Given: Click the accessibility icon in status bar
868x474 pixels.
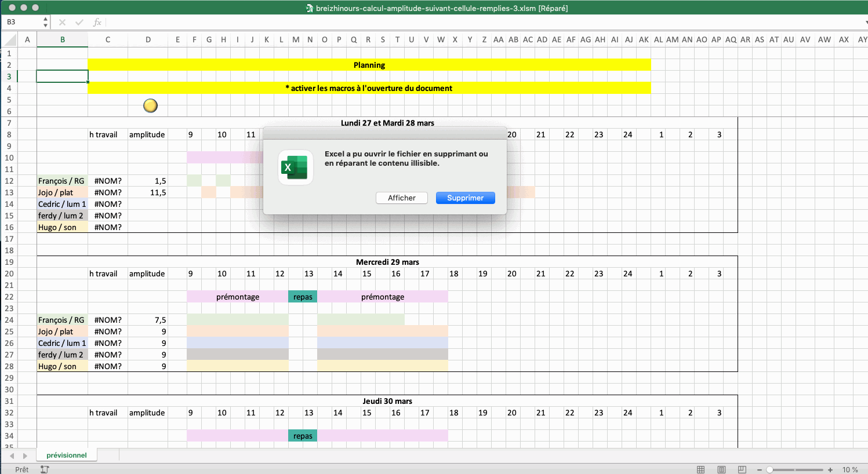Looking at the screenshot, I should click(45, 469).
